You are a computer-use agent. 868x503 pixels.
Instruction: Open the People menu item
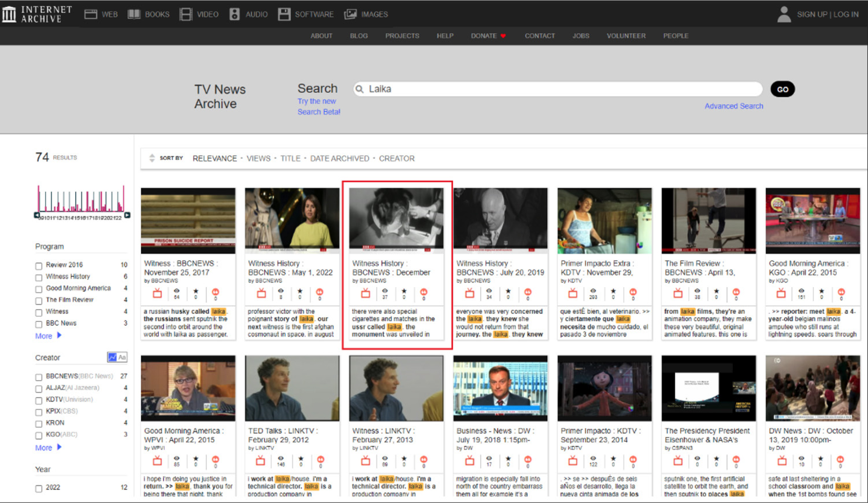676,36
